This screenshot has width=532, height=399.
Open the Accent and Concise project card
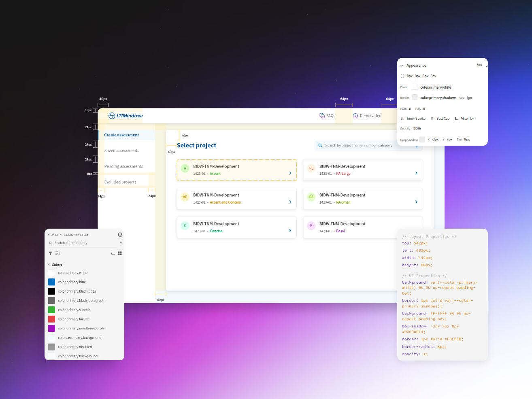tap(236, 199)
